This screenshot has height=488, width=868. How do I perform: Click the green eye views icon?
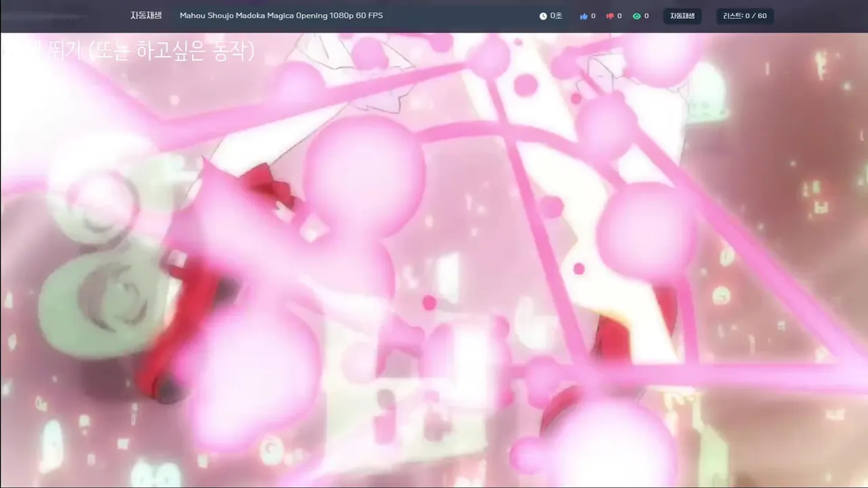pos(637,16)
